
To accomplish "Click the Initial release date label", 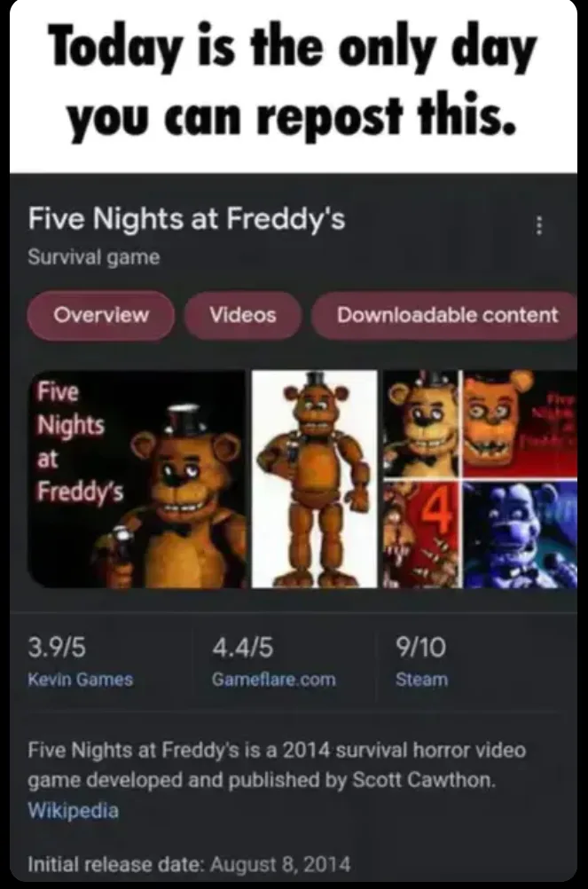I will (x=116, y=865).
